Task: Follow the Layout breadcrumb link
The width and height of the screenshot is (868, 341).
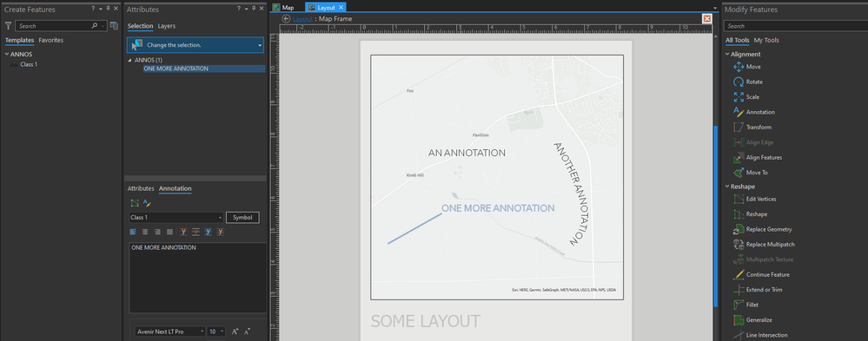Action: [302, 19]
